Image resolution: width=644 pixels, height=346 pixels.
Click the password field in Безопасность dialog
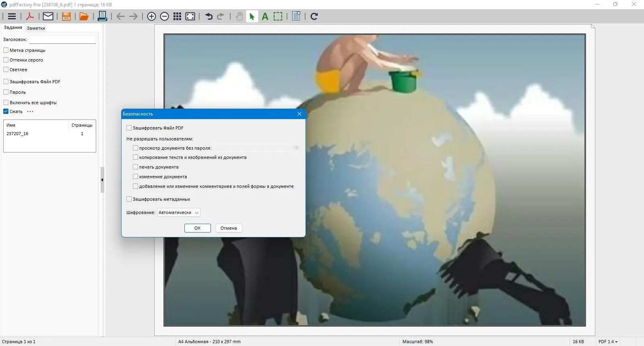point(252,148)
